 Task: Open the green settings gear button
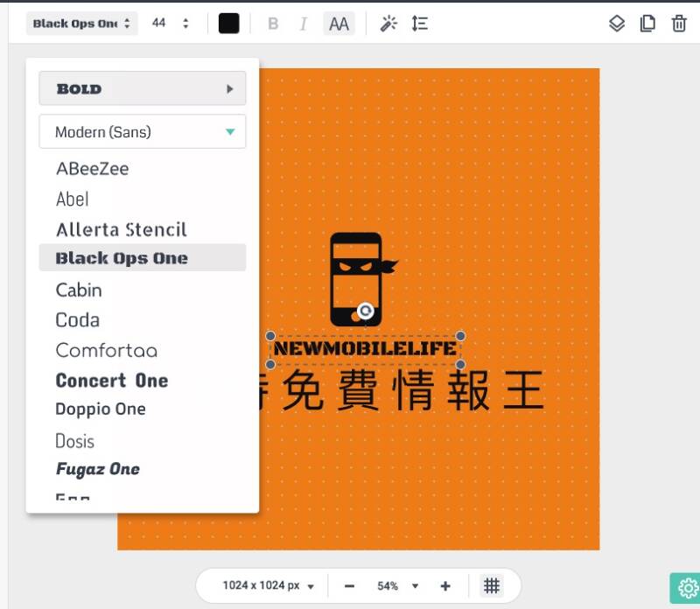[687, 589]
